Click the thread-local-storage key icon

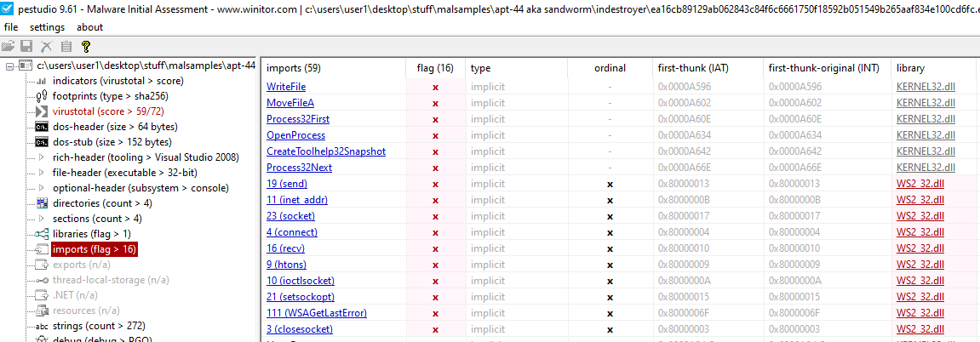pyautogui.click(x=42, y=280)
